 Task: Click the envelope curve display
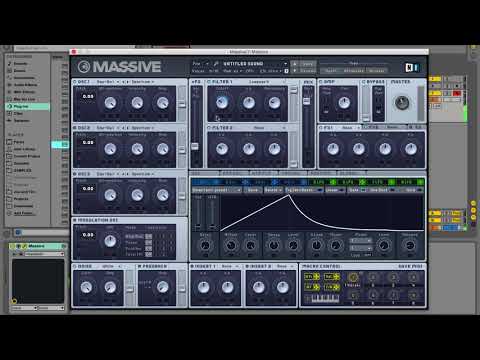point(322,213)
